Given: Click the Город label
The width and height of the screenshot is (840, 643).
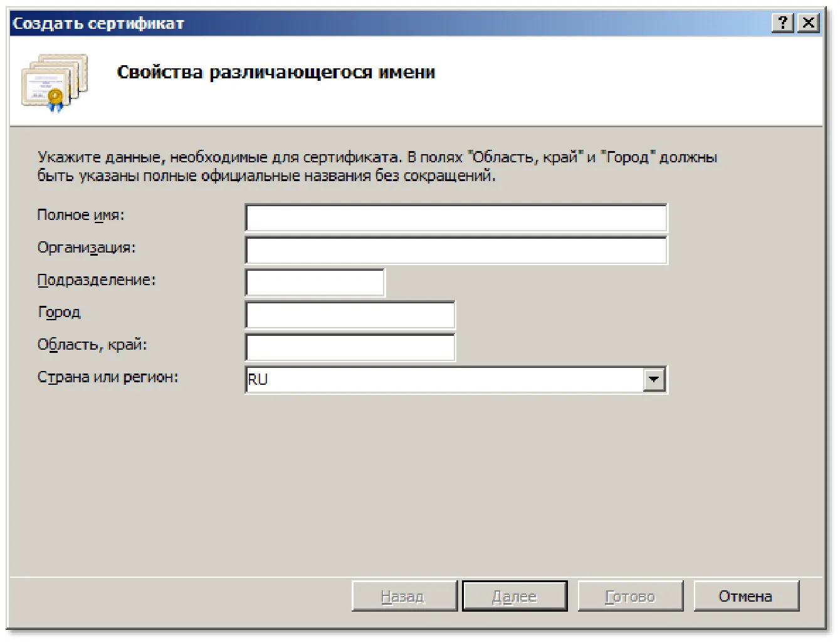Looking at the screenshot, I should click(x=60, y=312).
